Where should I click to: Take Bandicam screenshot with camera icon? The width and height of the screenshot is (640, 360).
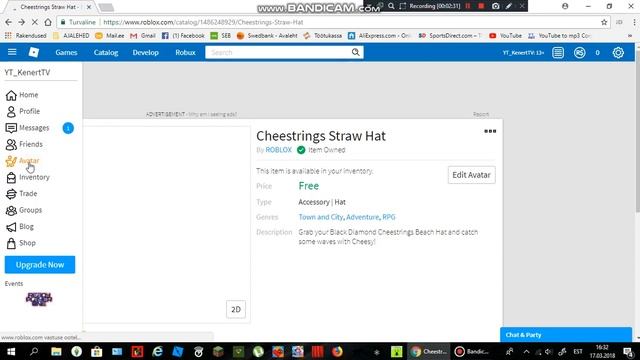click(x=496, y=6)
